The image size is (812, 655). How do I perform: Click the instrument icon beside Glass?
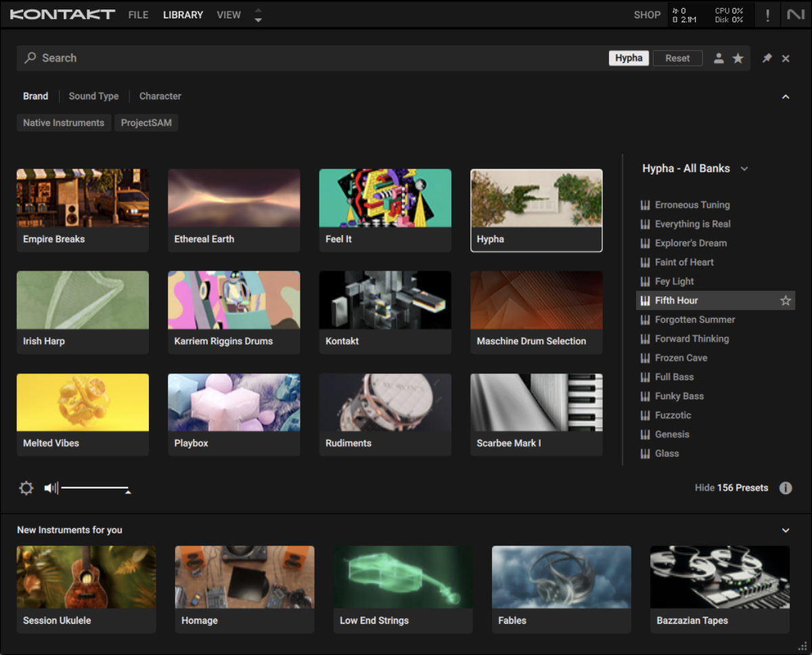[x=645, y=453]
